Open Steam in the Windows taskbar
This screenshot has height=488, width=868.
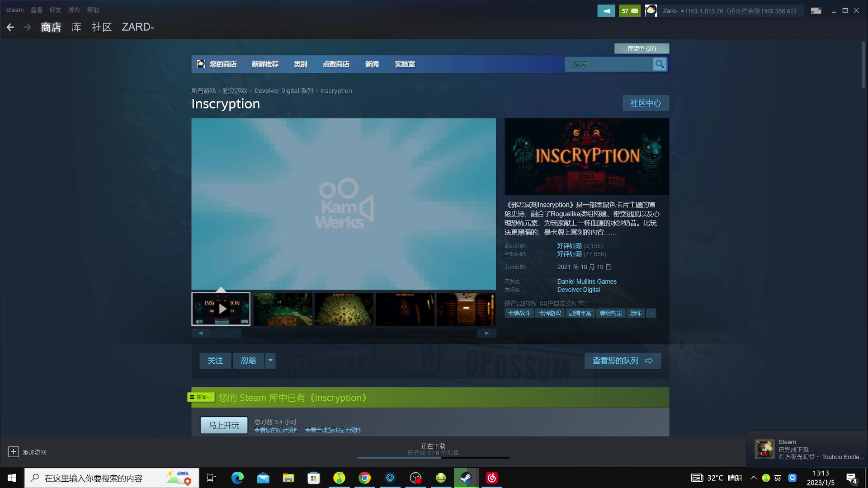[x=466, y=478]
